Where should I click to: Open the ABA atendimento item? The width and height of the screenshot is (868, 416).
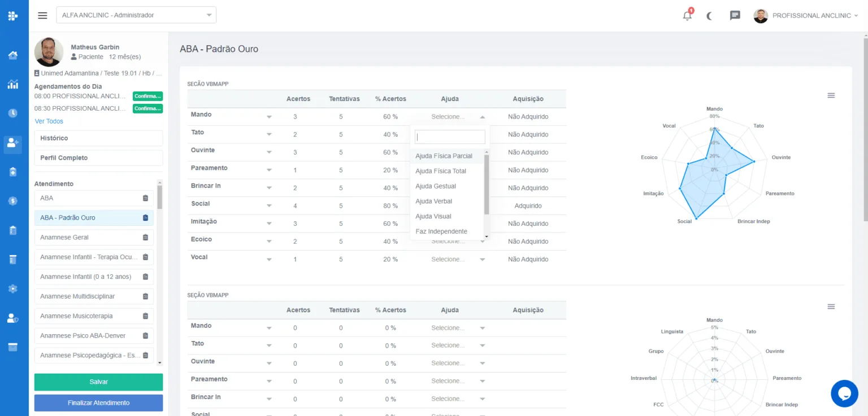tap(94, 198)
